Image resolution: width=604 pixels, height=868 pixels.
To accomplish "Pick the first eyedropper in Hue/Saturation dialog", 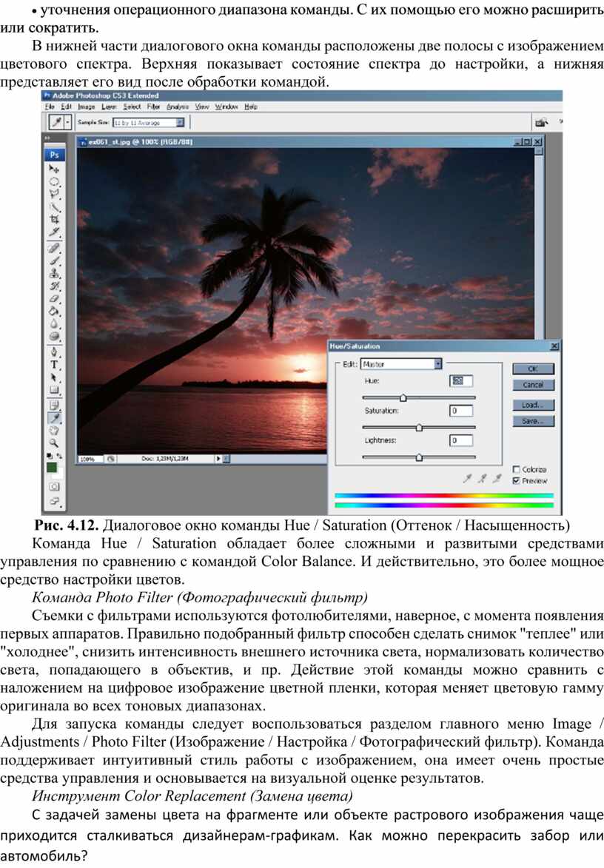I will 468,478.
